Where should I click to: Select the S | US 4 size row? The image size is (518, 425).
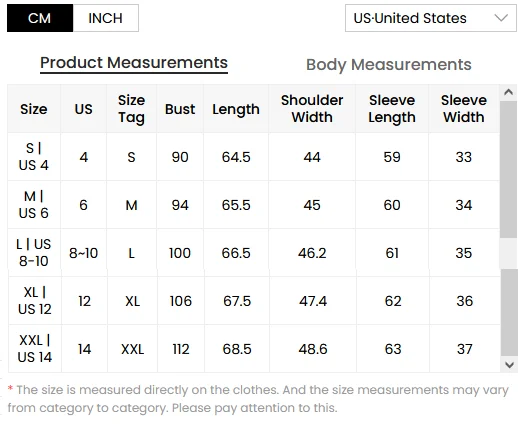[254, 157]
